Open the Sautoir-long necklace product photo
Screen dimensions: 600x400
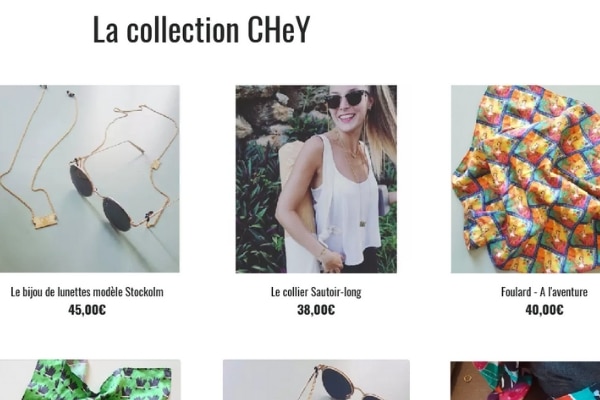pyautogui.click(x=316, y=179)
